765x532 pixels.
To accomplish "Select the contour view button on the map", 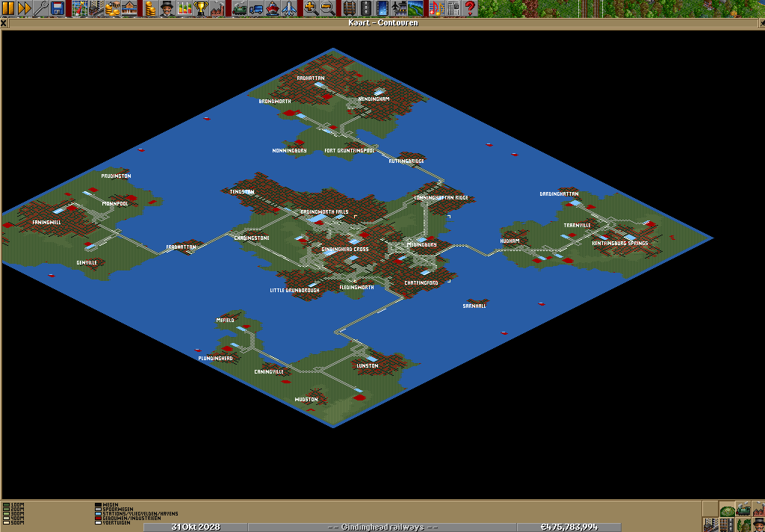I will click(x=727, y=509).
